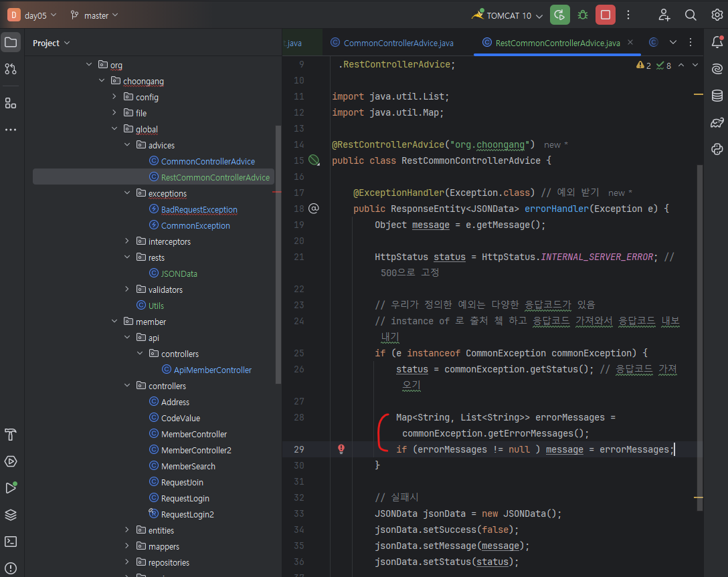Open the Run tool window
The width and height of the screenshot is (728, 577).
tap(11, 488)
